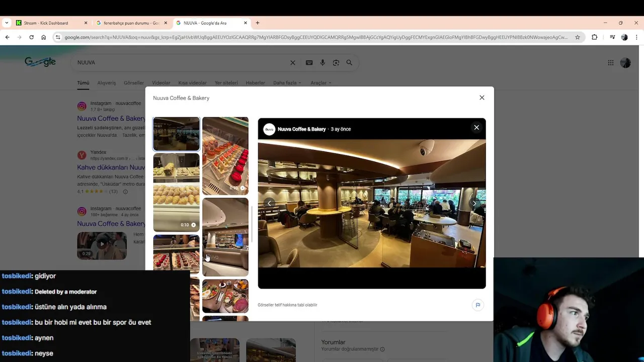Bookmark this page with the star
Screen dimensions: 644x362
pos(578,37)
